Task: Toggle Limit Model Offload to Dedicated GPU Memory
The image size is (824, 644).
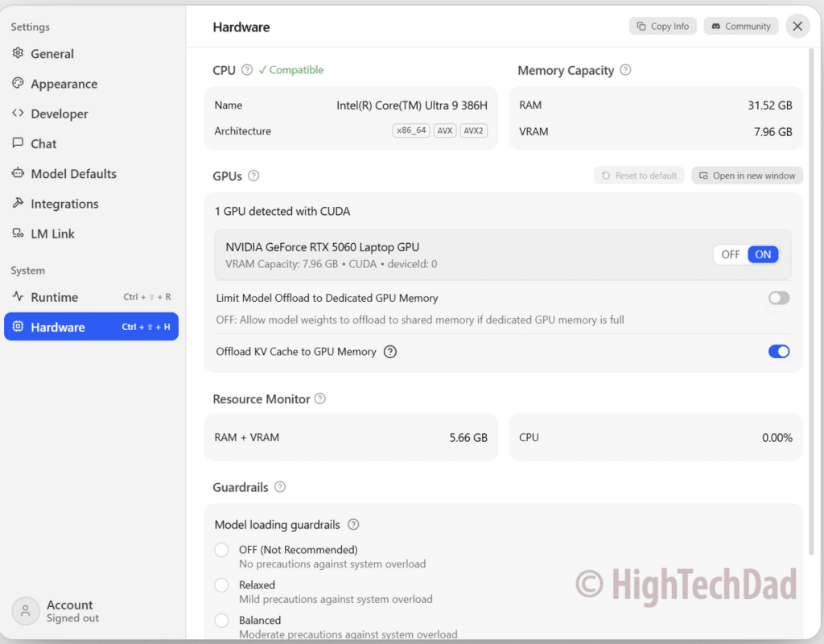Action: (779, 298)
